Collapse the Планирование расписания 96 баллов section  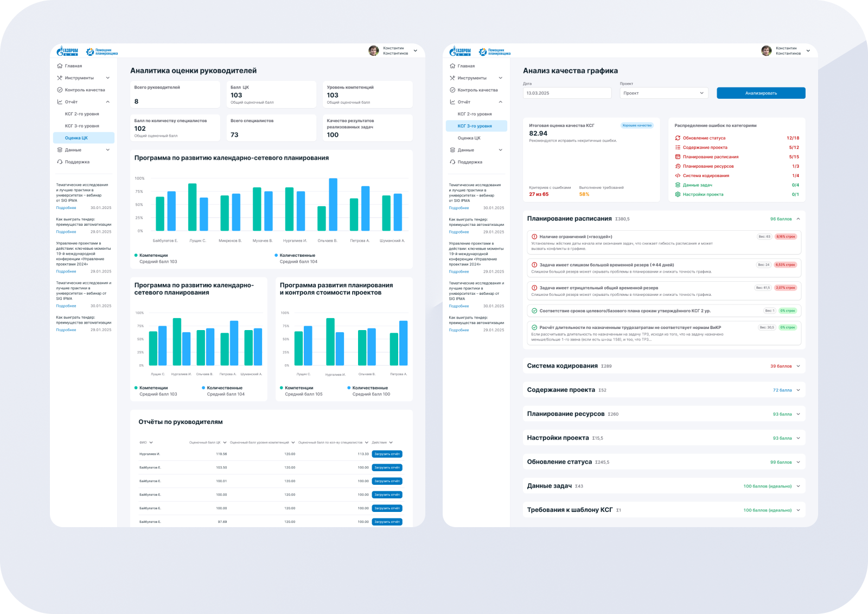coord(798,219)
